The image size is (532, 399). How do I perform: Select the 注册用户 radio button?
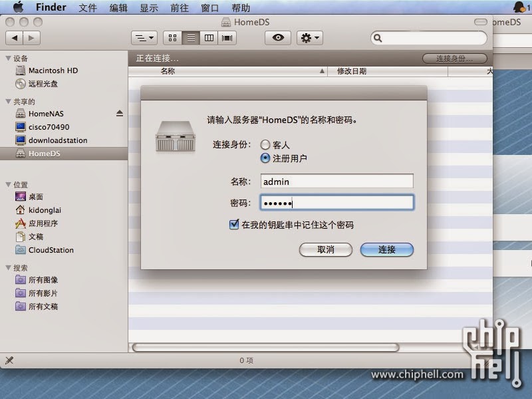(265, 158)
